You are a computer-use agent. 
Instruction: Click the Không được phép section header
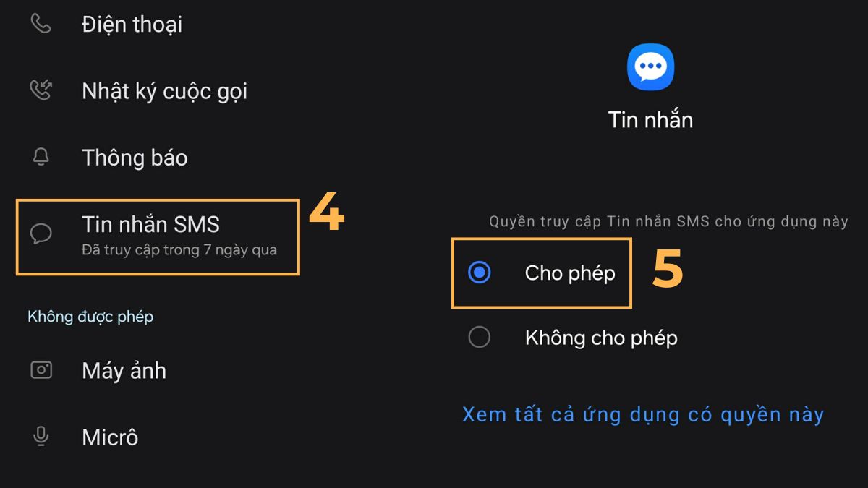click(90, 316)
